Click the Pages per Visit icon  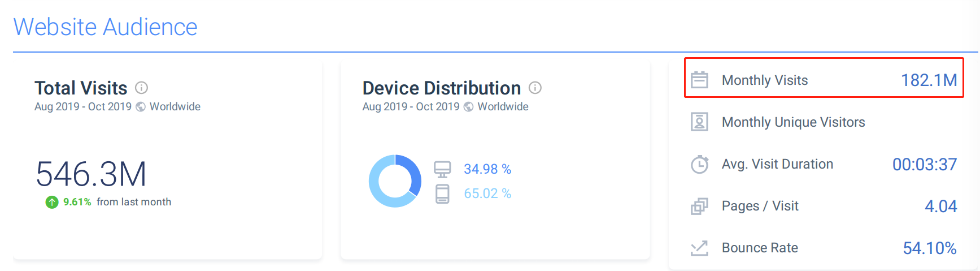(x=699, y=206)
